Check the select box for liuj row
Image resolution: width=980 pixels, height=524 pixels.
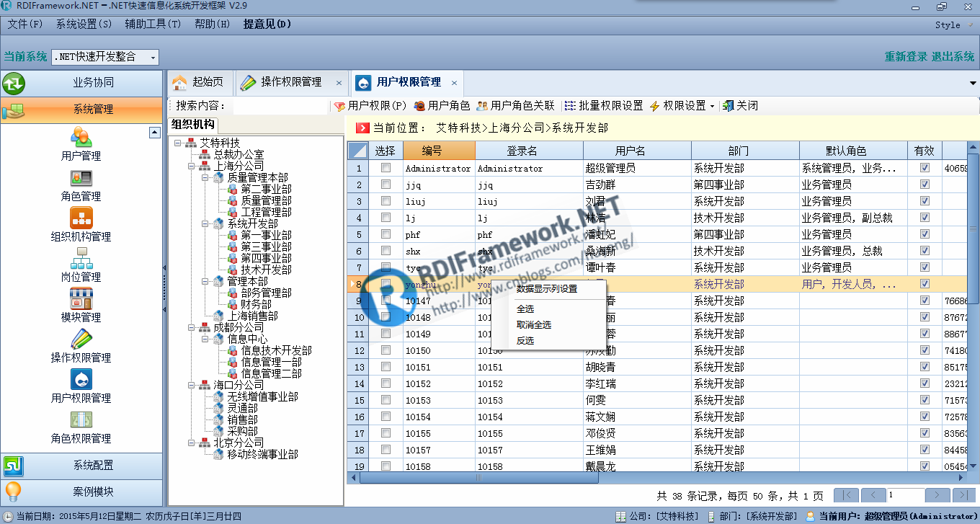click(386, 201)
